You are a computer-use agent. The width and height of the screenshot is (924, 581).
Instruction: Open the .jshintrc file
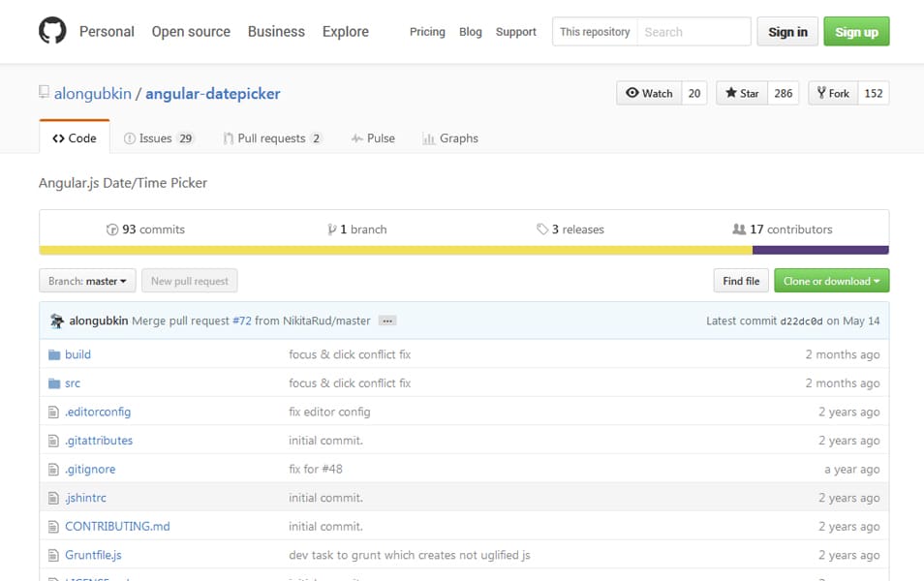coord(85,498)
